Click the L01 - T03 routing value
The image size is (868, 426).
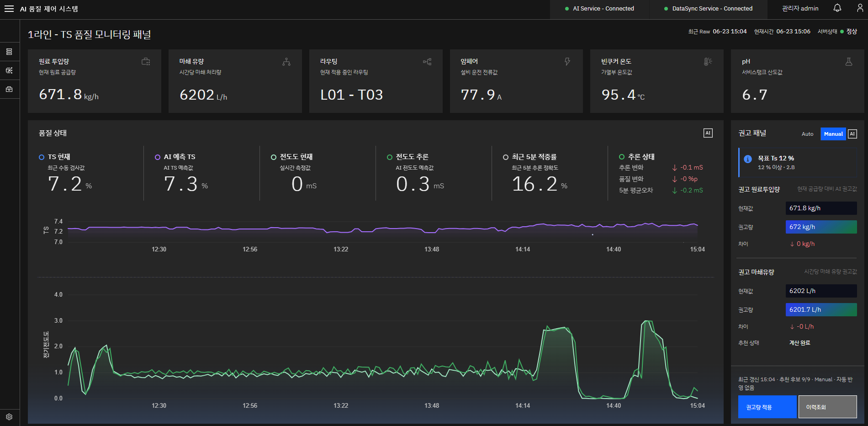[x=351, y=95]
